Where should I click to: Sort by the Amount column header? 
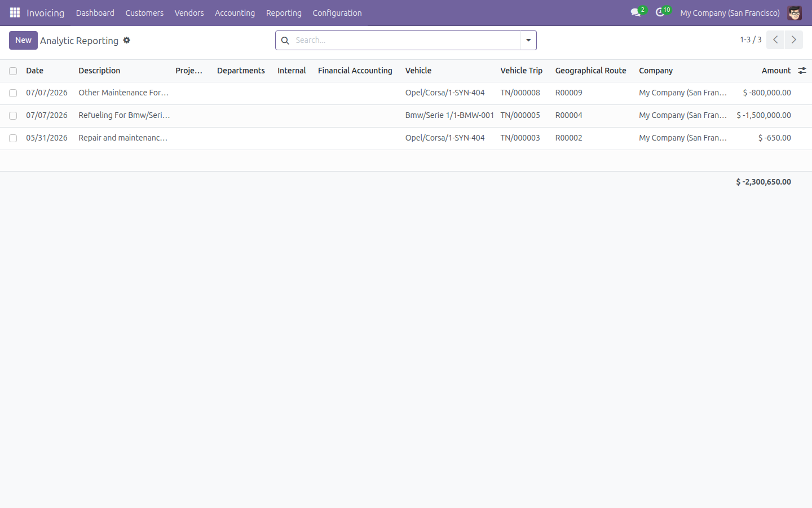tap(776, 71)
